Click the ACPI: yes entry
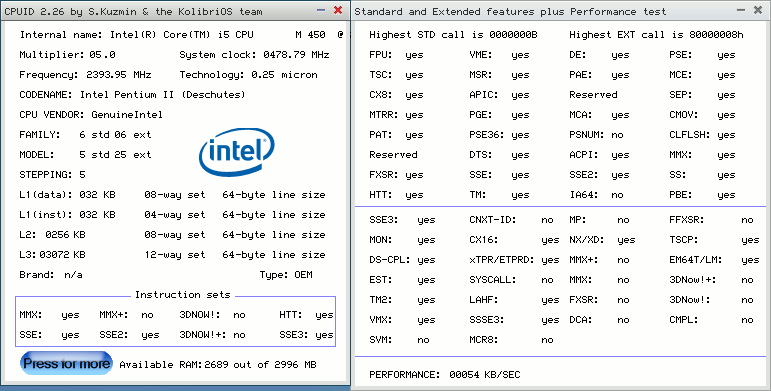Viewport: 771px width, 391px height. pos(599,154)
